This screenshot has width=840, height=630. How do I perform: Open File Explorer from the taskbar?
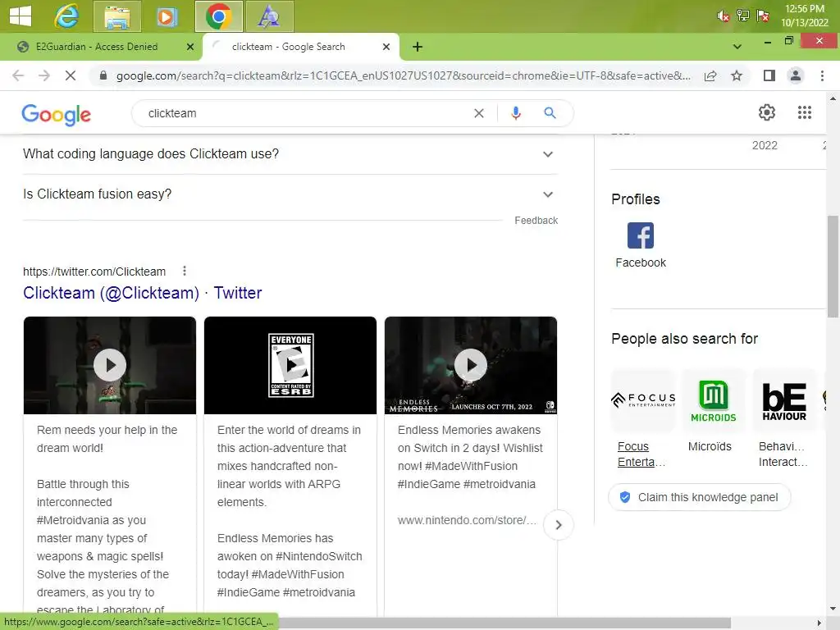click(116, 16)
